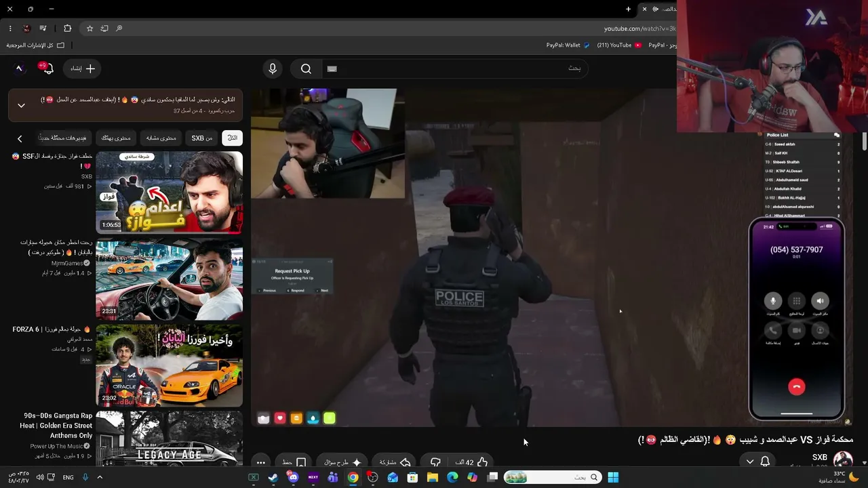
Task: Open Google Chrome from the taskbar
Action: pyautogui.click(x=353, y=477)
